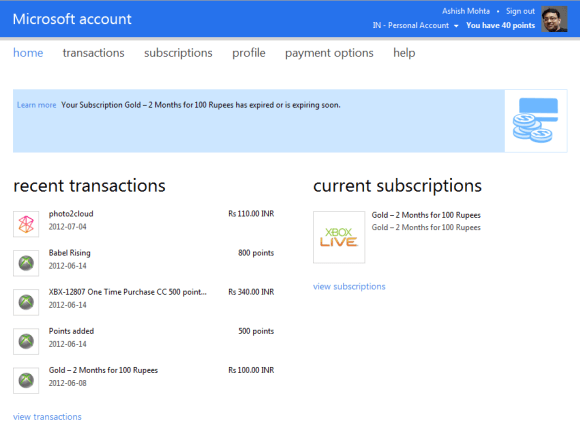Click the Gold subscription title beside the Xbox LIVE thumbnail
580x430 pixels.
(426, 215)
